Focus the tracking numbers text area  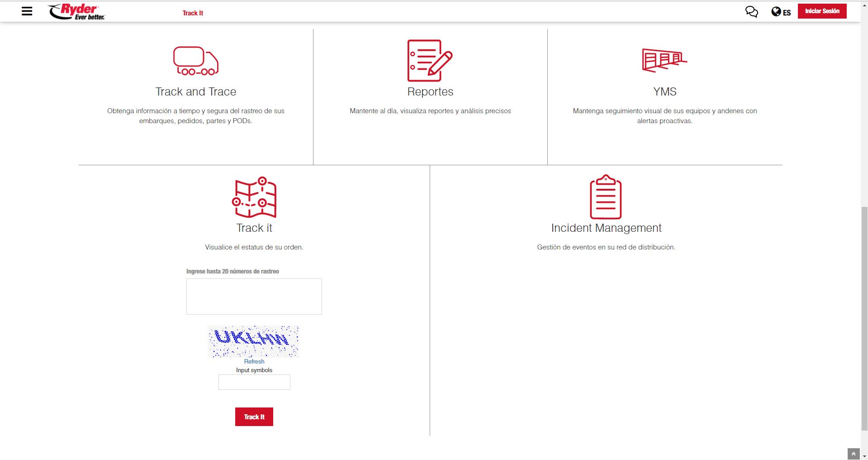click(254, 297)
